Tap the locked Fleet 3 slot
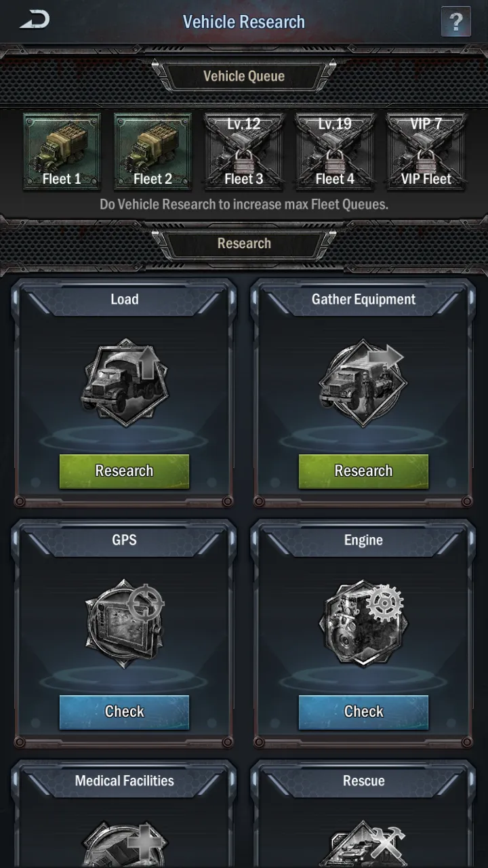Viewport: 488px width, 868px height. tap(243, 151)
